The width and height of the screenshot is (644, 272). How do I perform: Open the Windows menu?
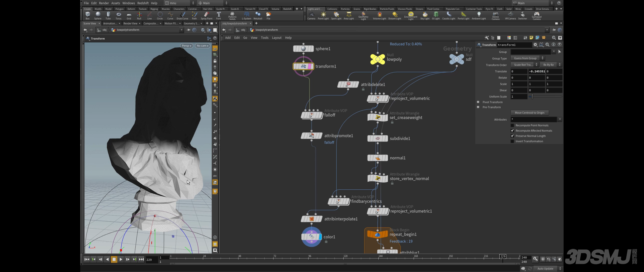coord(129,3)
